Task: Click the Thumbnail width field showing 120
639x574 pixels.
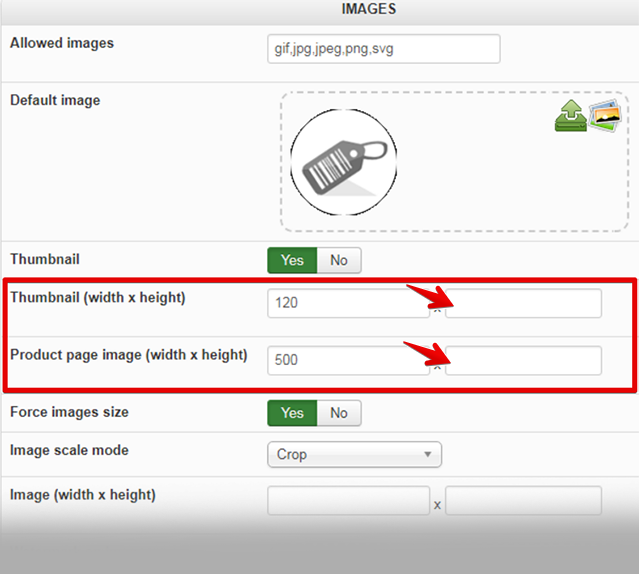Action: coord(348,303)
